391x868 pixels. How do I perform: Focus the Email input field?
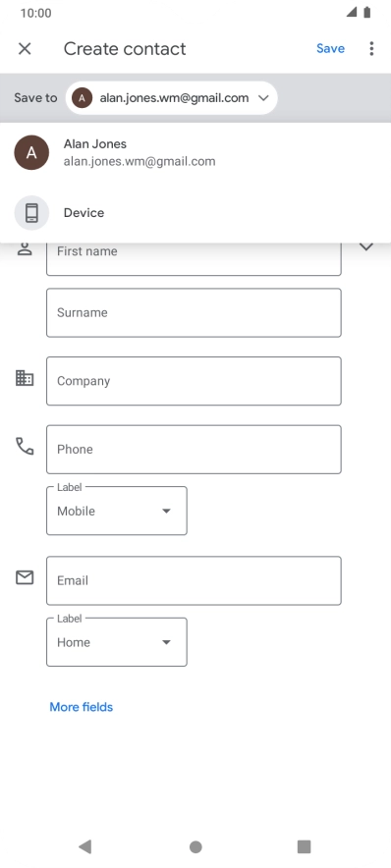[x=194, y=580]
